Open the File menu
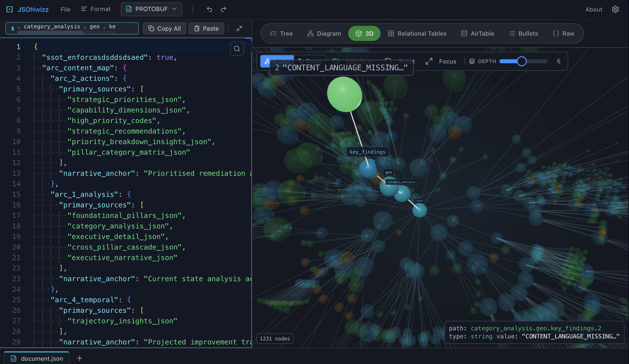Viewport: 629px width, 364px height. click(x=66, y=10)
